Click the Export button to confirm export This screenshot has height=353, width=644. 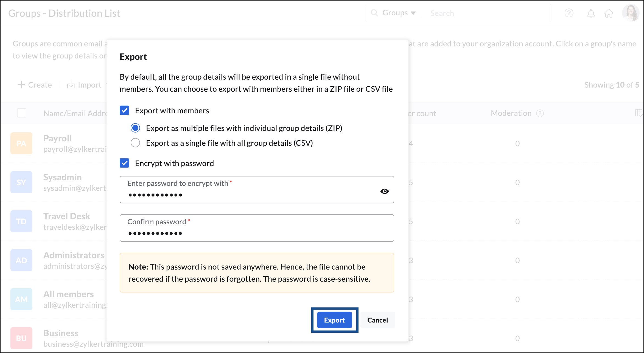[335, 320]
